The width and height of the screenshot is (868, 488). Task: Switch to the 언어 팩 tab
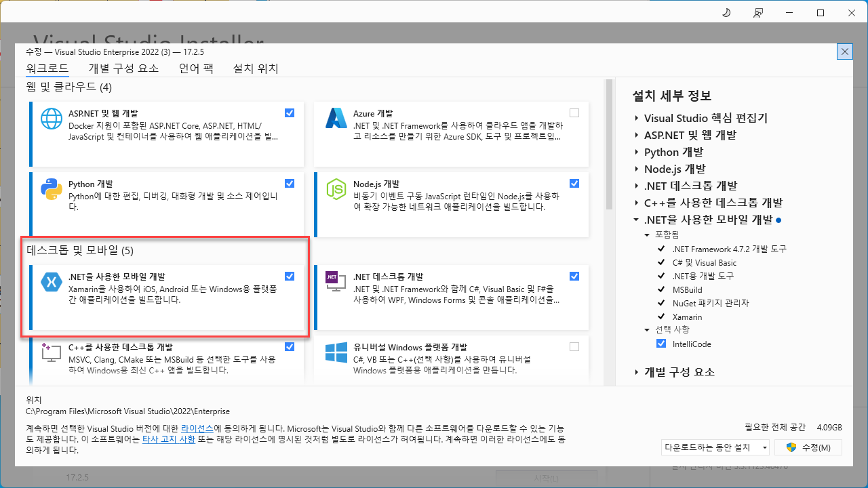click(196, 68)
